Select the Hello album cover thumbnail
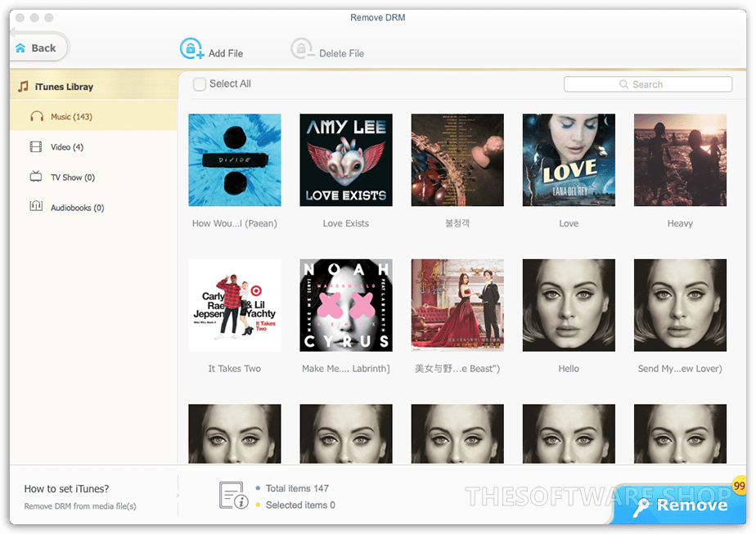 [569, 305]
